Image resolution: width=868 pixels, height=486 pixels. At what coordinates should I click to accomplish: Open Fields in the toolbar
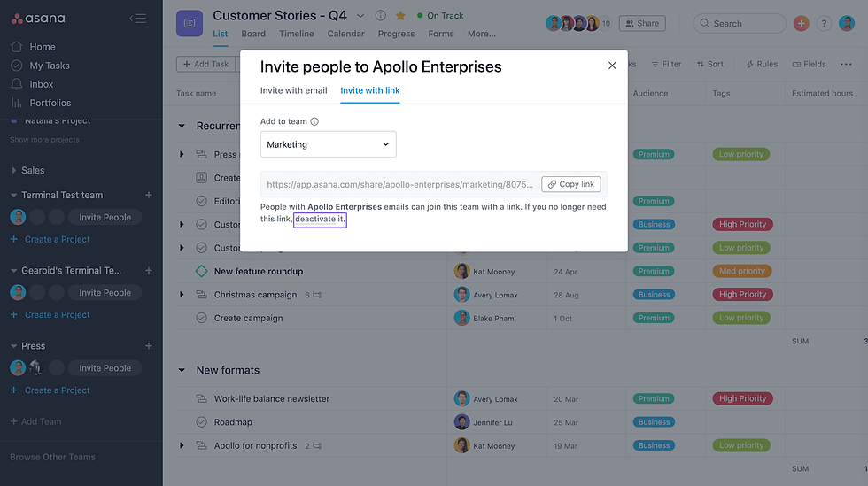click(x=810, y=65)
